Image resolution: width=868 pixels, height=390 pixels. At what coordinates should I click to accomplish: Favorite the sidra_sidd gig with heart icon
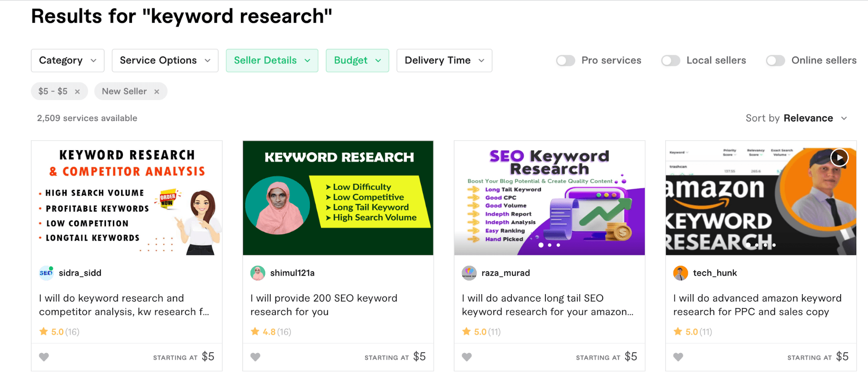click(x=44, y=357)
